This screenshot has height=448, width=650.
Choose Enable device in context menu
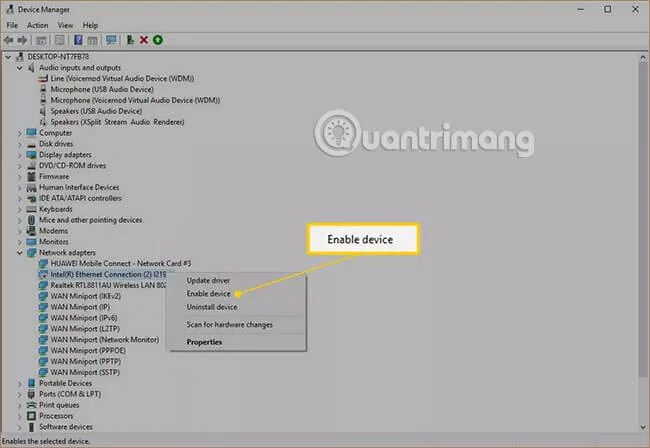(209, 294)
